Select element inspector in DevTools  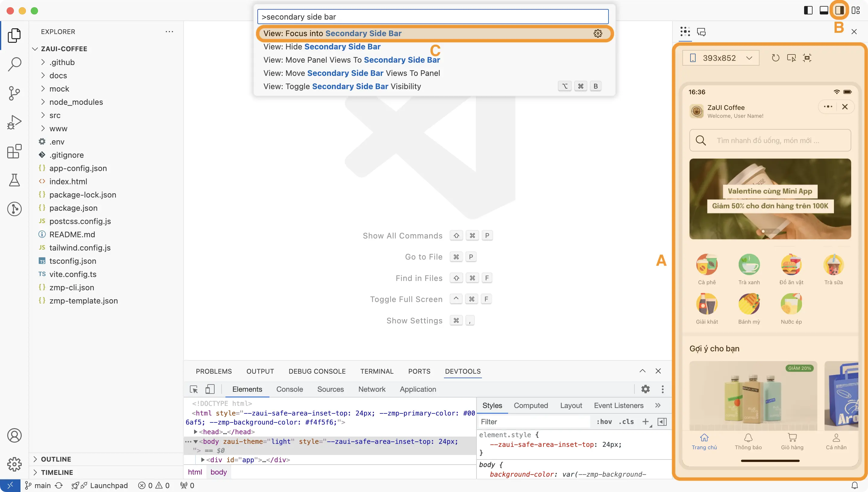tap(194, 389)
